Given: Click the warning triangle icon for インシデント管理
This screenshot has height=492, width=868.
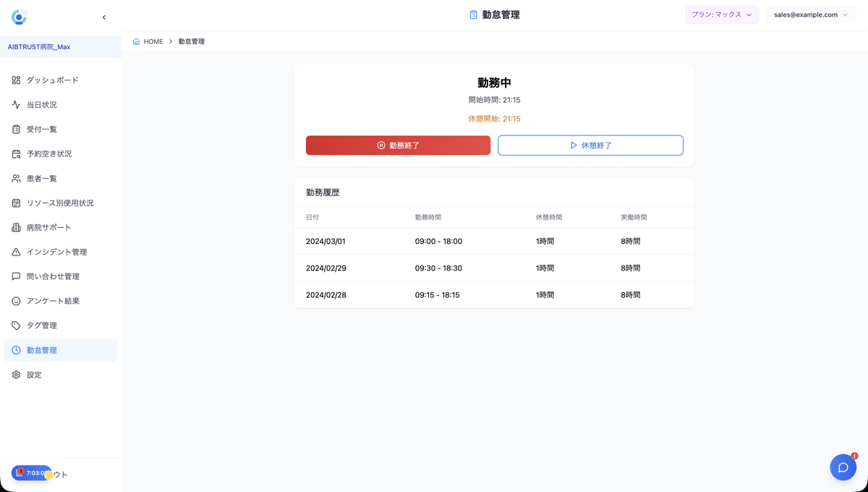Looking at the screenshot, I should (16, 253).
